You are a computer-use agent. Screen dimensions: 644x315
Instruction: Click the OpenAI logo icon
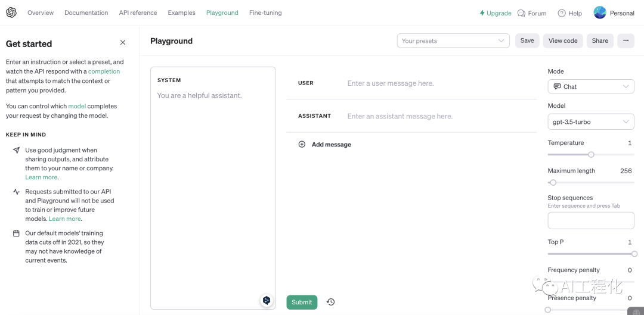[x=11, y=13]
